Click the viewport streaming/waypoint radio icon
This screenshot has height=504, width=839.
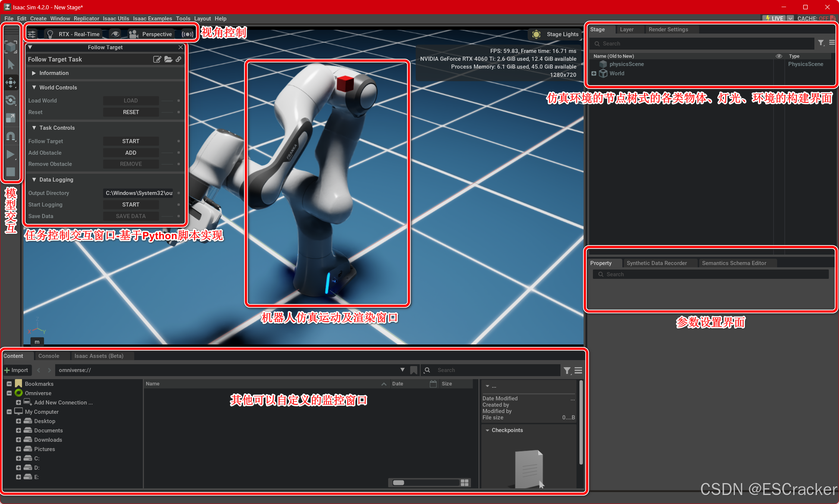point(188,34)
